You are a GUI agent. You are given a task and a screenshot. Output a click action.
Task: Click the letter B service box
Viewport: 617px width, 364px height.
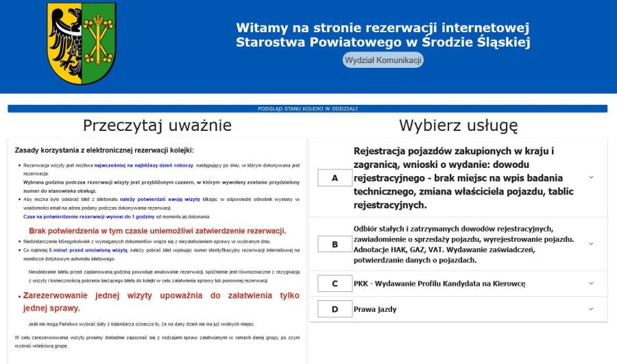[335, 244]
